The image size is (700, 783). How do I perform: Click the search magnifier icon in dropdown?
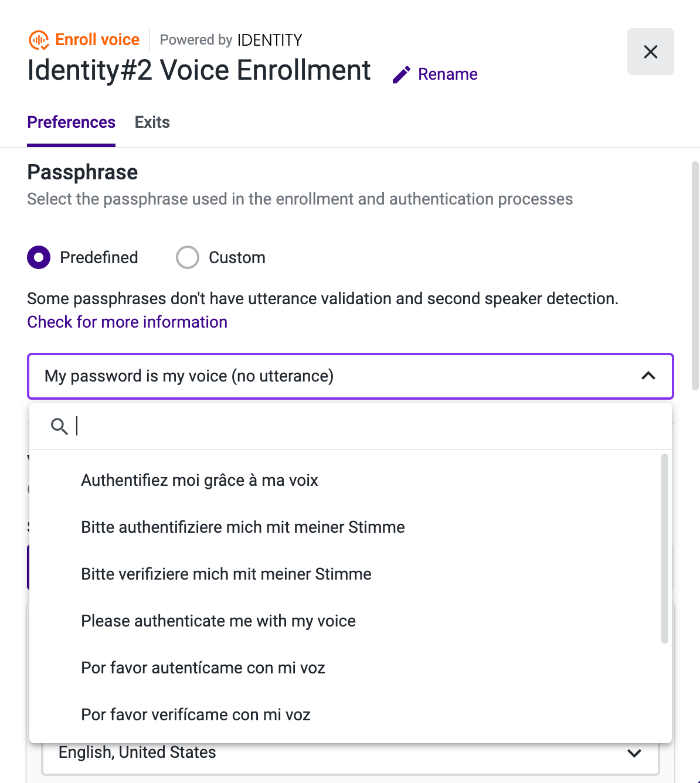coord(59,426)
